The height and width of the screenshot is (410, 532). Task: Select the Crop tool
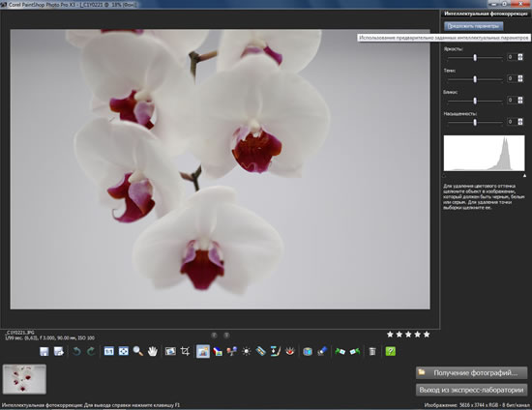pos(186,351)
